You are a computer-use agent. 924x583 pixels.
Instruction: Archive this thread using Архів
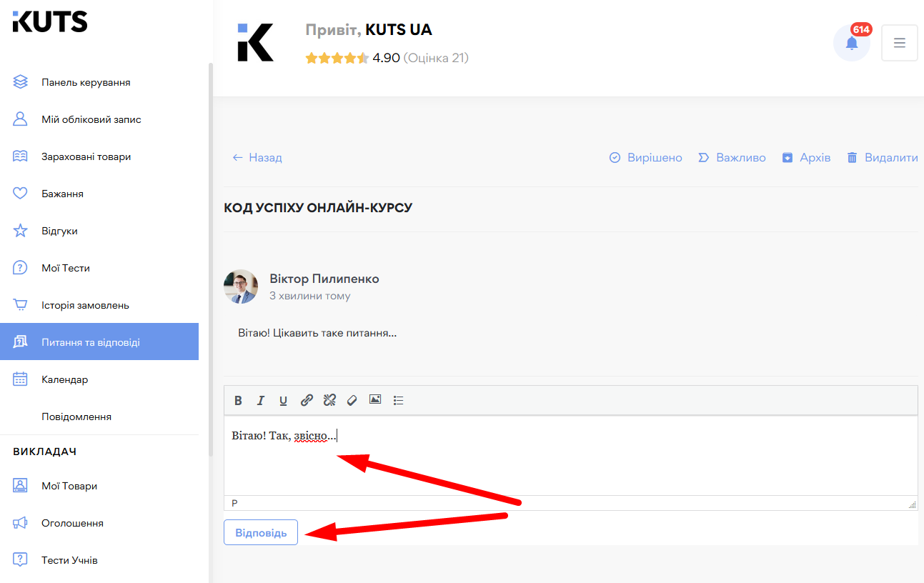pyautogui.click(x=806, y=157)
